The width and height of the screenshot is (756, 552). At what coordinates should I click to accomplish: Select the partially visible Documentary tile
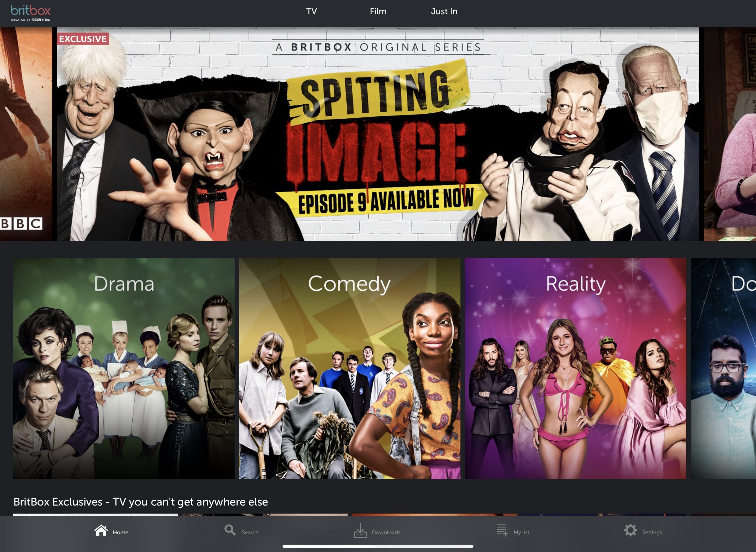tap(724, 368)
